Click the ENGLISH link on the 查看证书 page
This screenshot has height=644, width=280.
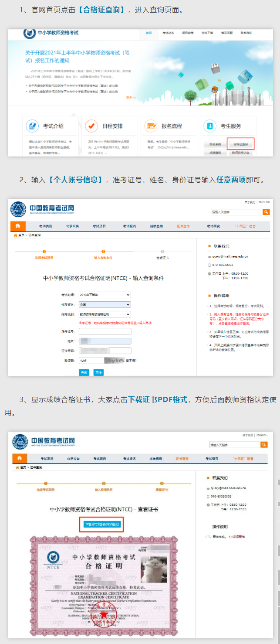tap(262, 435)
